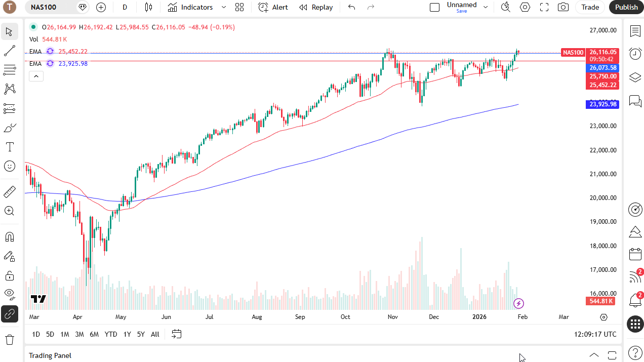Open the alerts clock panel

(635, 54)
